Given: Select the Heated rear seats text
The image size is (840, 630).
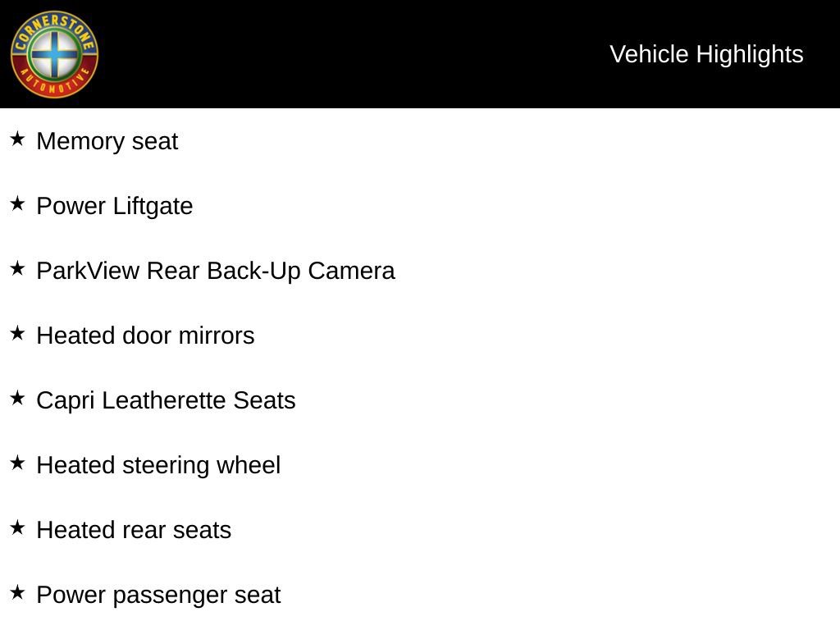Looking at the screenshot, I should [135, 530].
